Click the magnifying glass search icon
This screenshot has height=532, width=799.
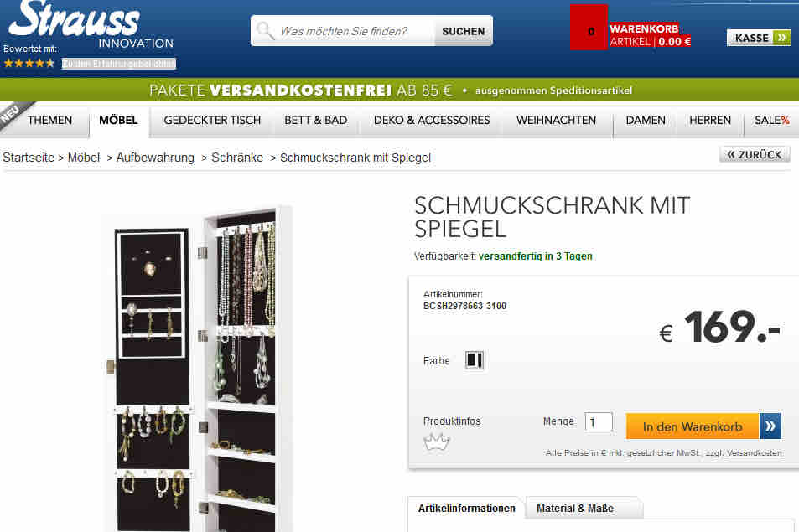point(265,30)
